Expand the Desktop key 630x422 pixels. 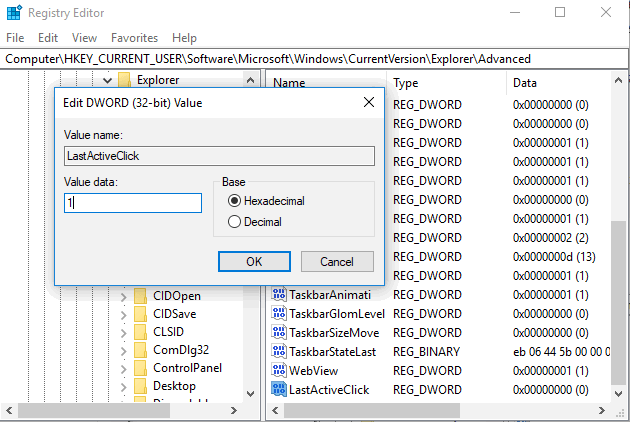pos(124,387)
